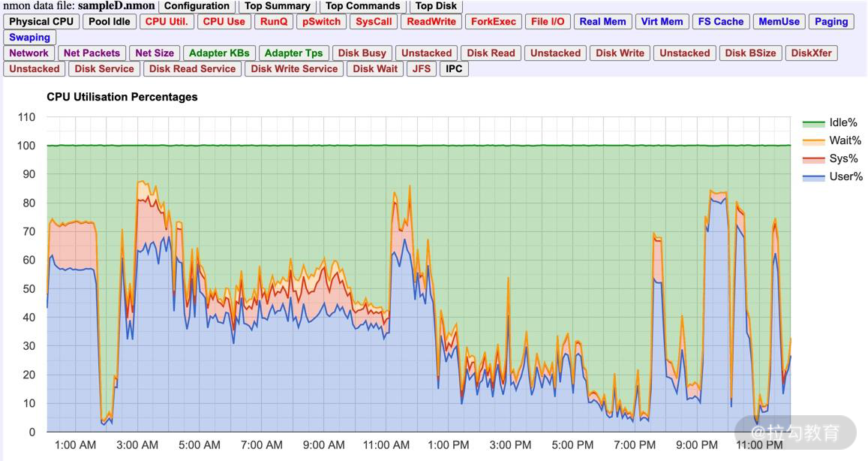Image resolution: width=868 pixels, height=461 pixels.
Task: Click the User% legend entry
Action: [845, 177]
